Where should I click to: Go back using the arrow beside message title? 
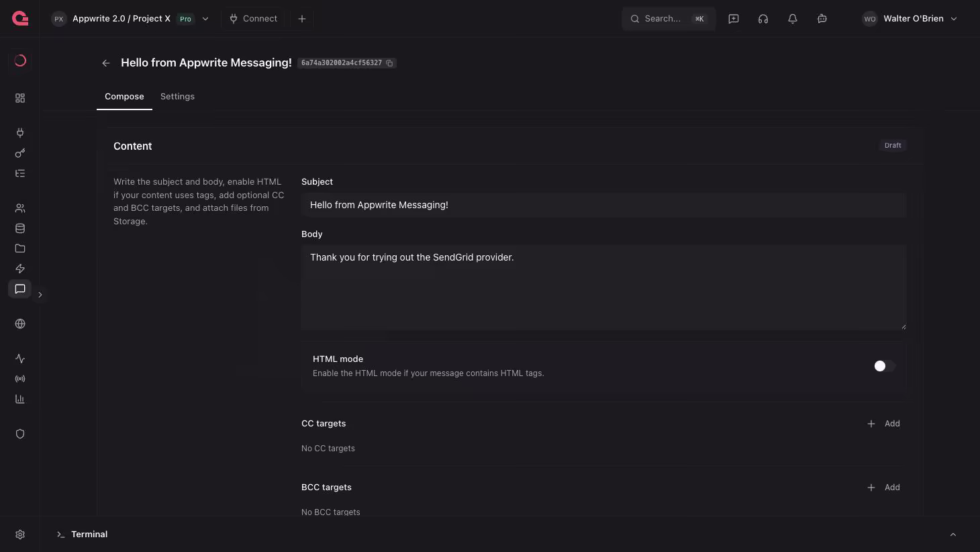click(106, 63)
